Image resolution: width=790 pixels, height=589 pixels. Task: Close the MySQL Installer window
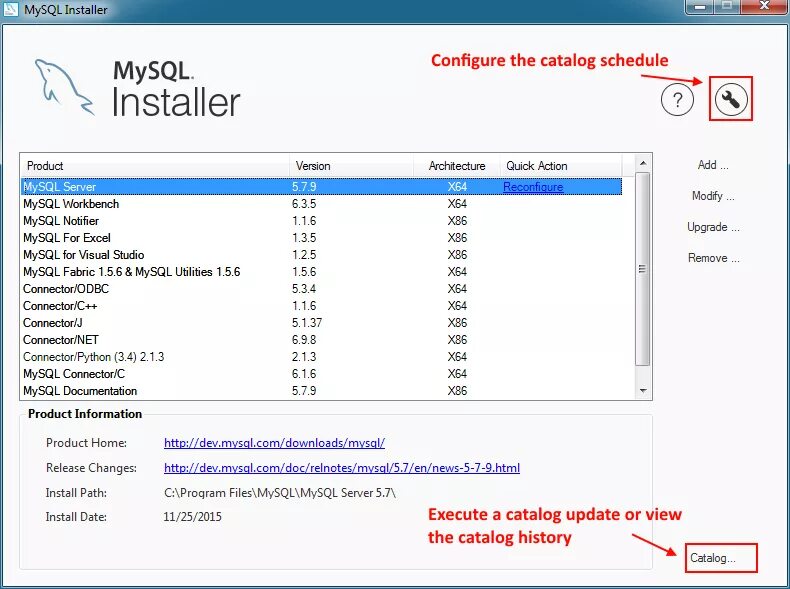764,6
